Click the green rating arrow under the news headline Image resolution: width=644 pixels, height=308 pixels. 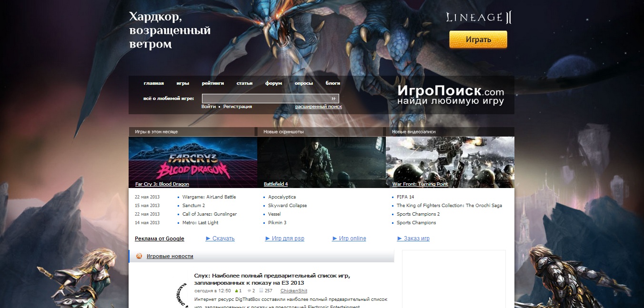236,290
